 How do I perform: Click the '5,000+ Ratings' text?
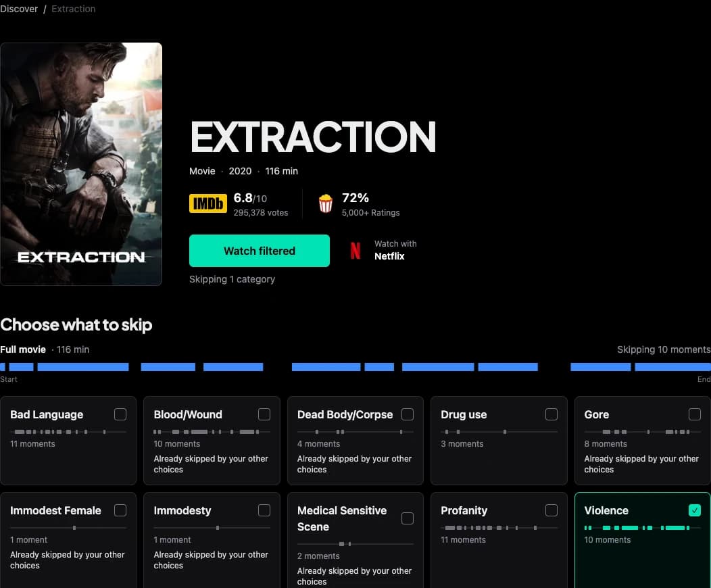[x=371, y=213]
